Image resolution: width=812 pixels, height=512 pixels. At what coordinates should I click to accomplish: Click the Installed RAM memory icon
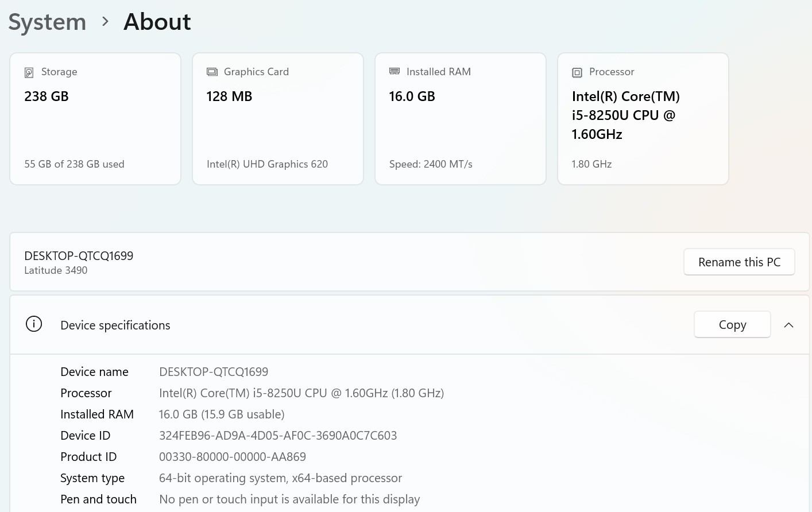pos(395,71)
